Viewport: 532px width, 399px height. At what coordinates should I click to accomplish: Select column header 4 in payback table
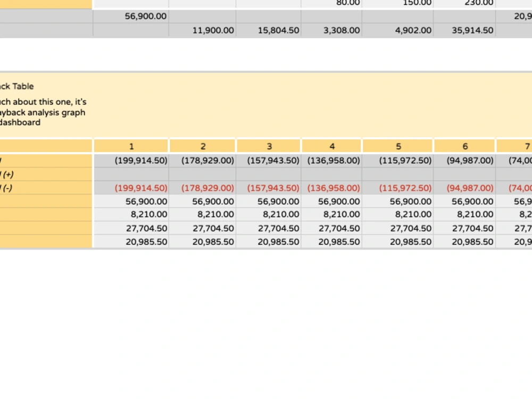pyautogui.click(x=332, y=146)
